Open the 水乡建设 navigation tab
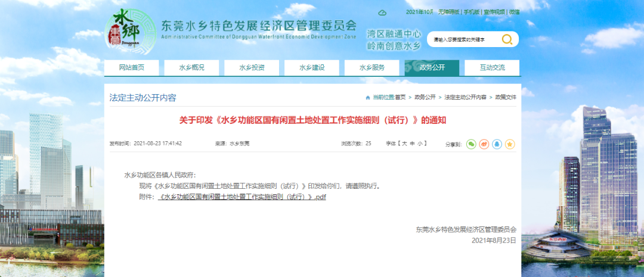This screenshot has height=277, width=644. 312,68
